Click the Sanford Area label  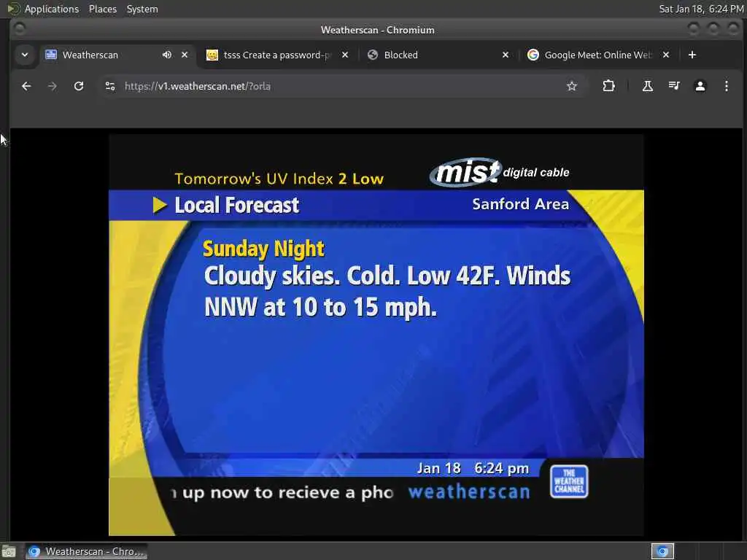520,204
